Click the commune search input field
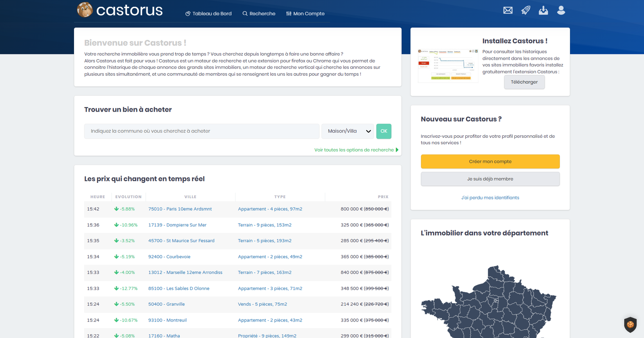The height and width of the screenshot is (338, 644). click(202, 131)
